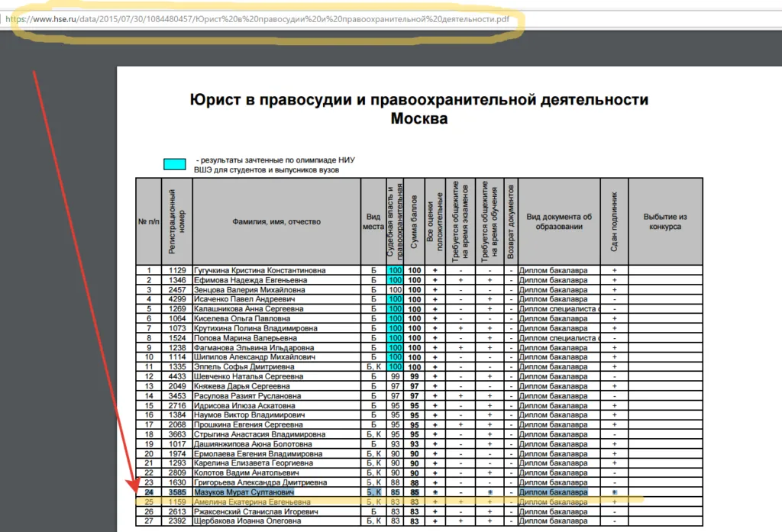Click registration number 2613

177,511
